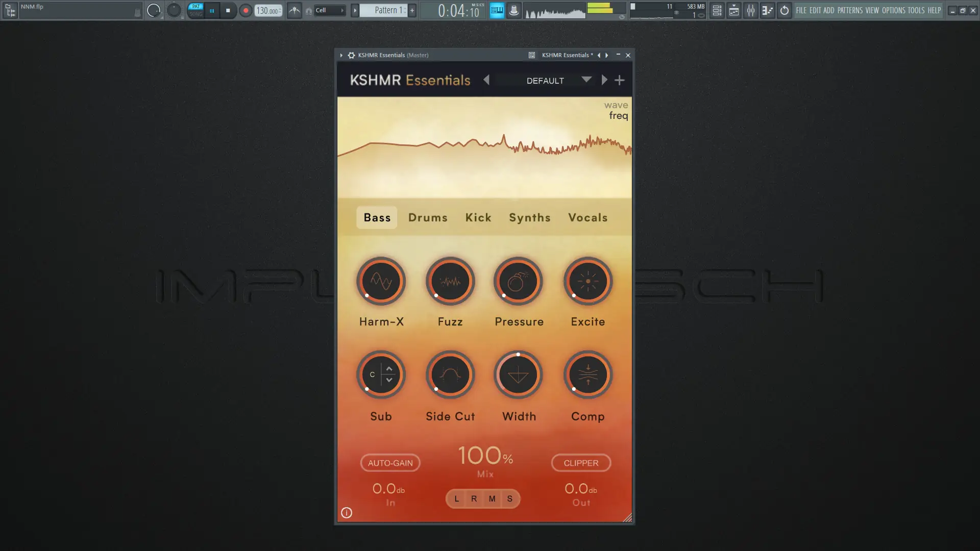Activate AUTO-GAIN in KSHMR Essentials

coord(390,463)
